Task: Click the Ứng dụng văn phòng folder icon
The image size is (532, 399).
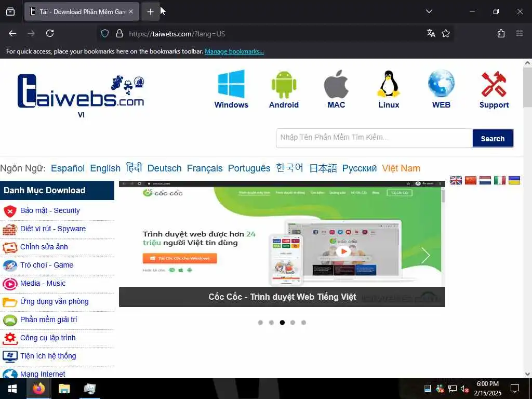Action: pyautogui.click(x=10, y=302)
